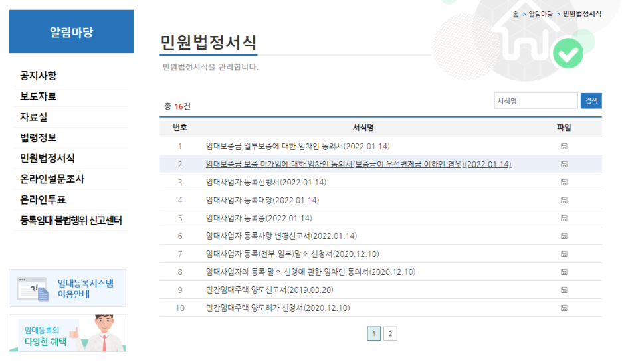Click 홈 in breadcrumb

pyautogui.click(x=515, y=14)
